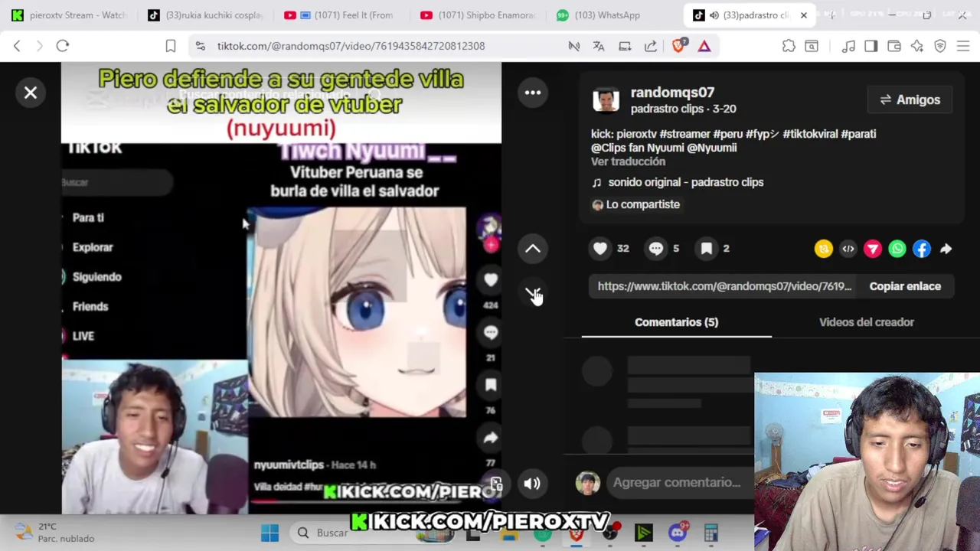Like the video with the heart icon showing 32
Screen dimensions: 980x551
tap(600, 249)
